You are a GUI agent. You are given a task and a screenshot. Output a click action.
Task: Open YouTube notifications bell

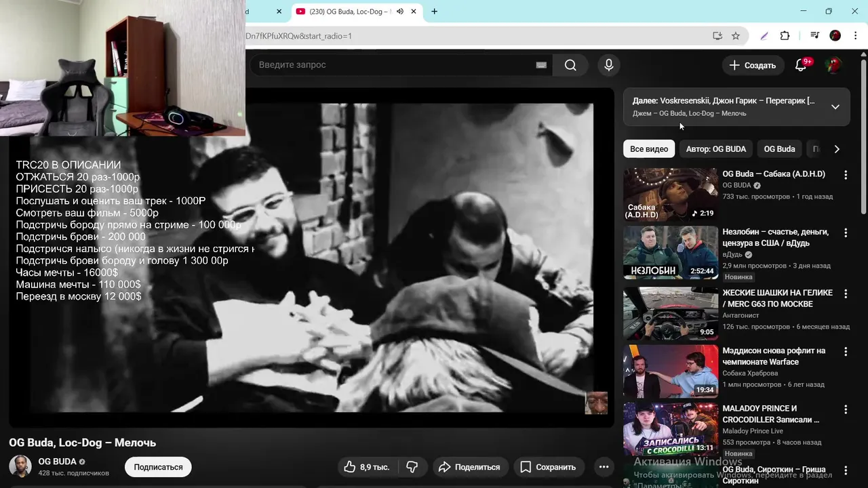tap(801, 65)
